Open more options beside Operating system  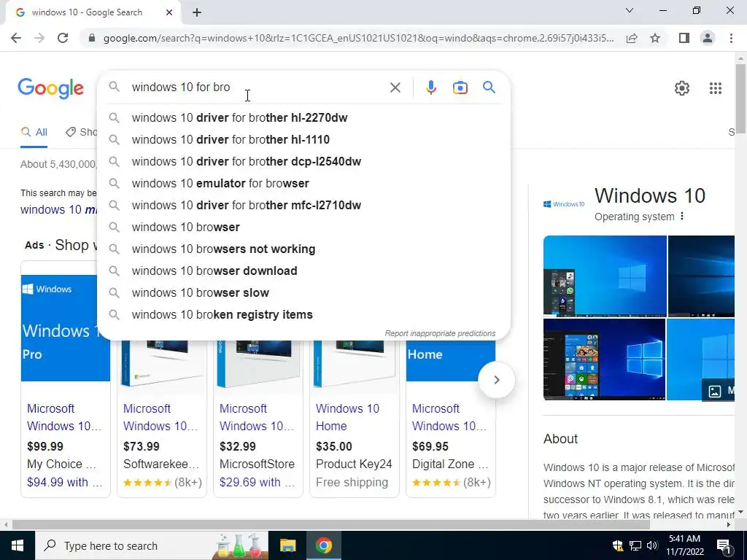[x=682, y=216]
